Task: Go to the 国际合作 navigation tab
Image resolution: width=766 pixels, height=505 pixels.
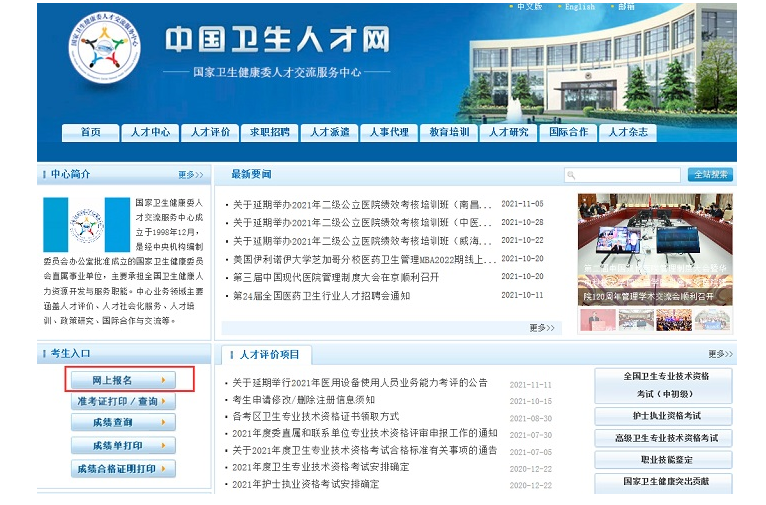Action: pos(568,132)
